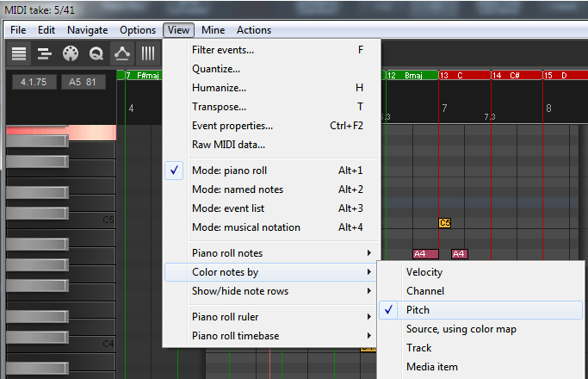Click the 13 C region marker

pos(463,76)
